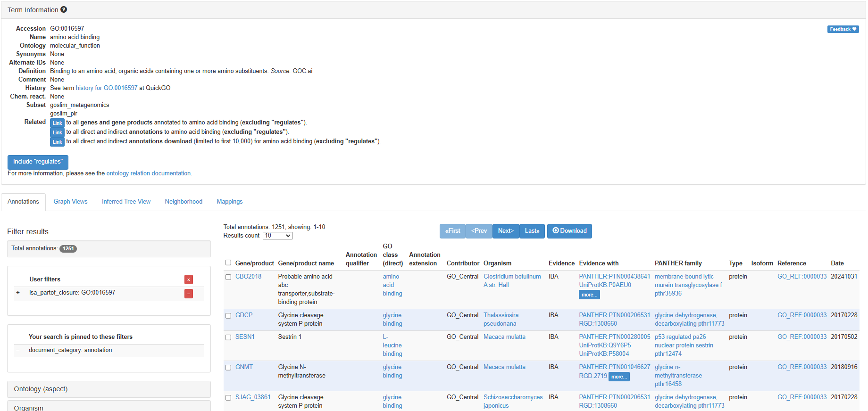This screenshot has height=411, width=868.
Task: Open the GDCP gene product link
Action: tap(244, 315)
